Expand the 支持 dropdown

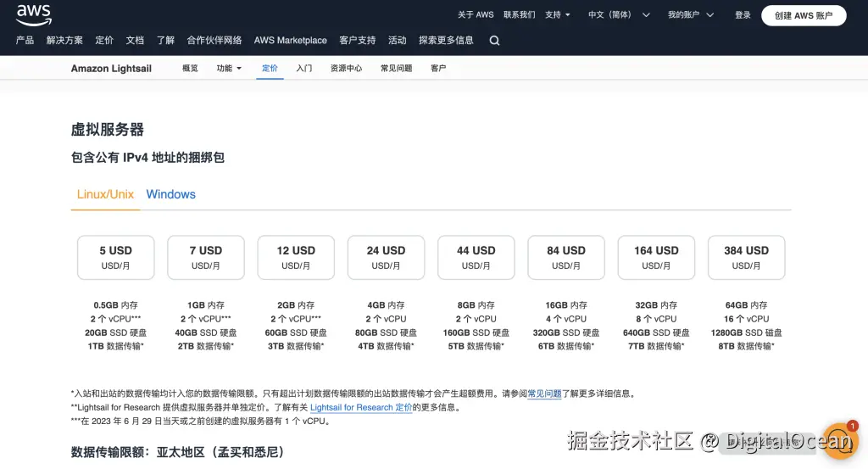pos(558,15)
